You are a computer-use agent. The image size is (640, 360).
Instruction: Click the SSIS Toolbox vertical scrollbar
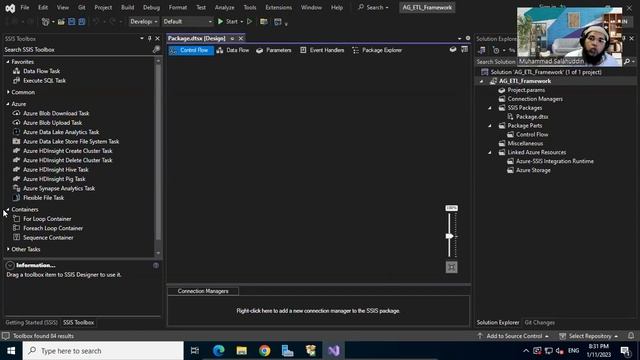coord(158,151)
